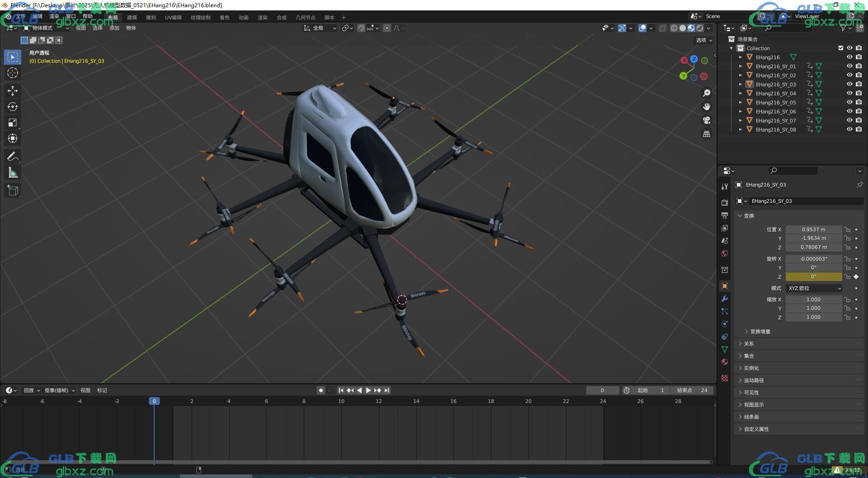Activate the Rotate tool
The width and height of the screenshot is (868, 478).
(x=13, y=107)
